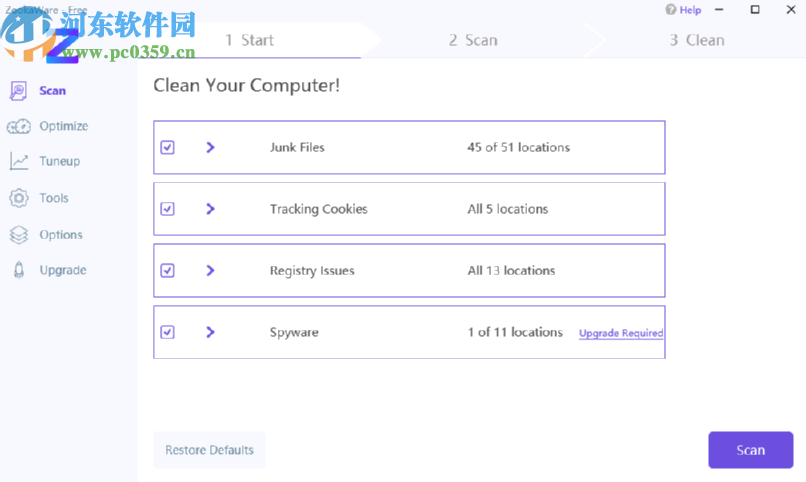Click the Tuneup chart icon

(19, 161)
